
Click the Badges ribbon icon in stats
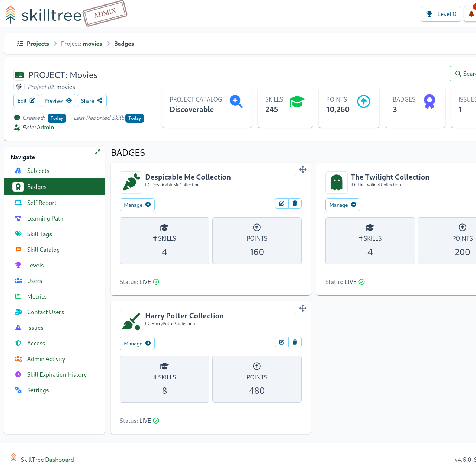tap(430, 101)
